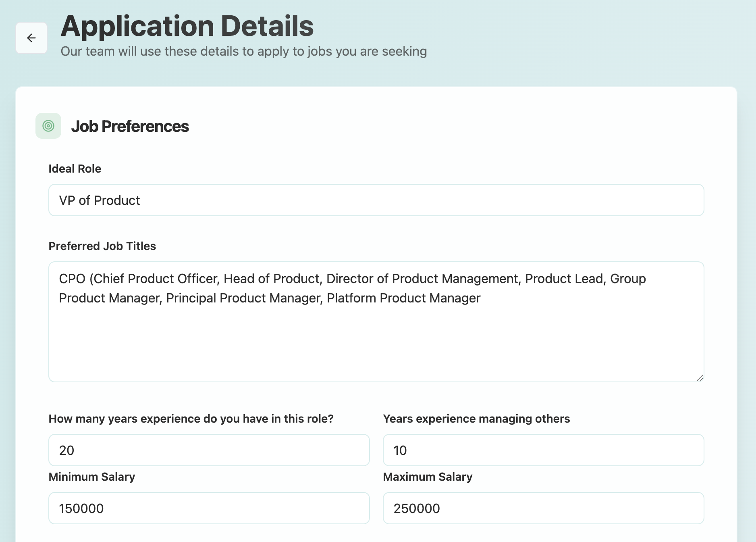
Task: Focus the Ideal Role input field
Action: (376, 200)
